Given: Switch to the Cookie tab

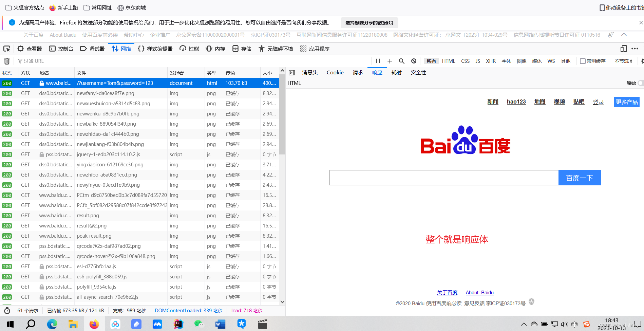Looking at the screenshot, I should click(x=335, y=73).
